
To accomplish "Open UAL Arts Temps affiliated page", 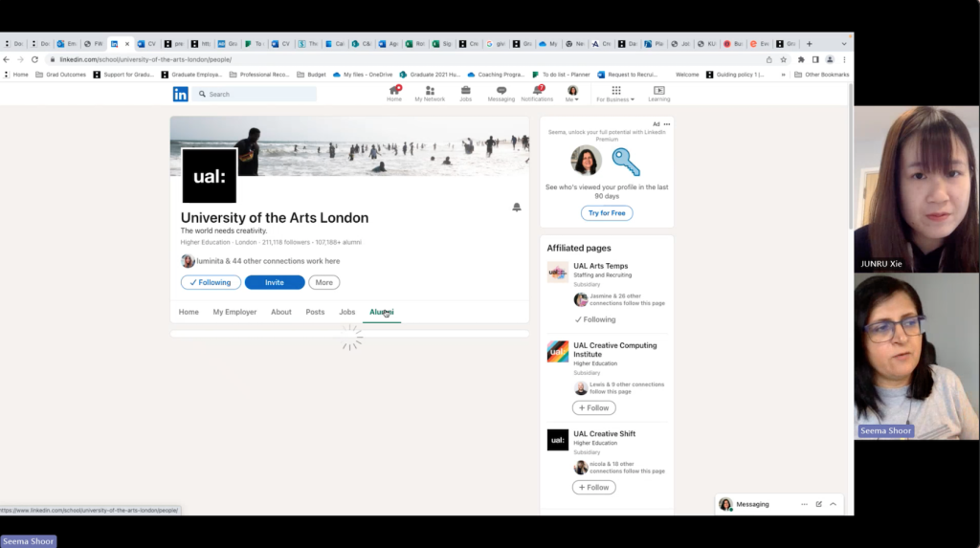I will (601, 266).
